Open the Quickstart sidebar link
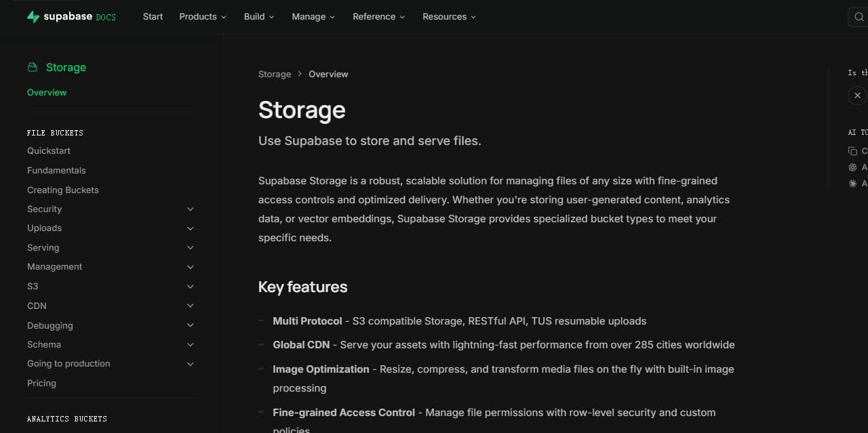 click(49, 150)
